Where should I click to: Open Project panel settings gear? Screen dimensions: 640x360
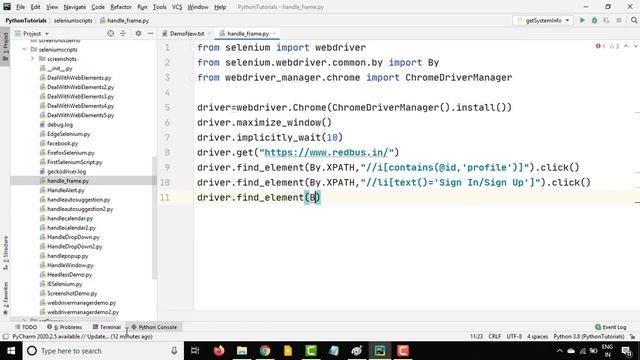pyautogui.click(x=138, y=33)
